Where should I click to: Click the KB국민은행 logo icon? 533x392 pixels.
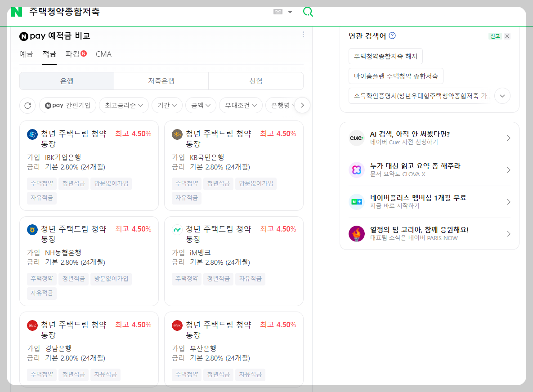pyautogui.click(x=177, y=134)
